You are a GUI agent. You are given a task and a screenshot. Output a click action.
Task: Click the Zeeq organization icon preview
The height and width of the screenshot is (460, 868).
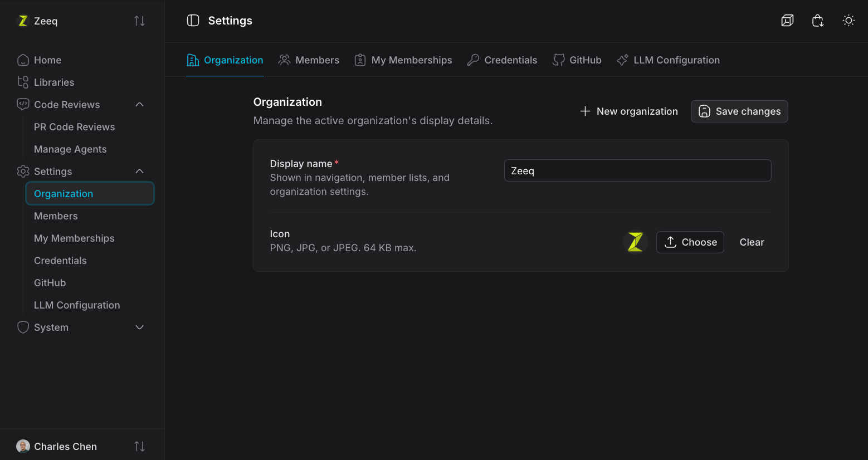click(x=635, y=242)
